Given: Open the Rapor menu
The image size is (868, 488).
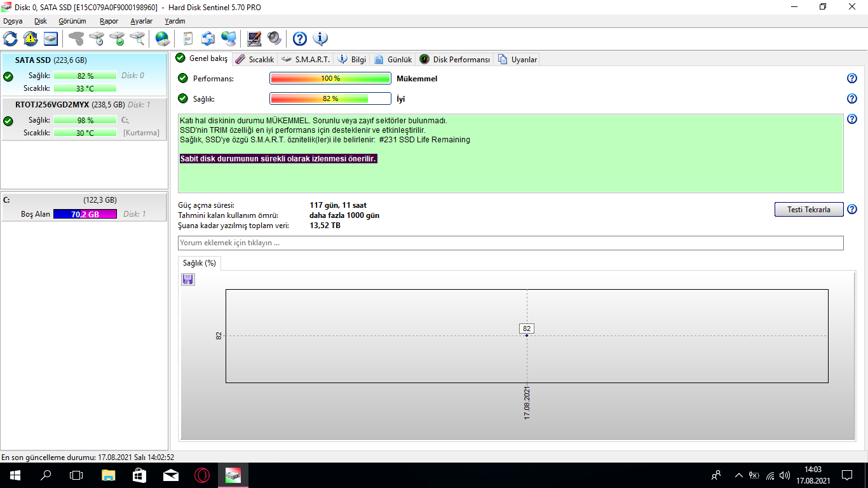Looking at the screenshot, I should point(109,21).
